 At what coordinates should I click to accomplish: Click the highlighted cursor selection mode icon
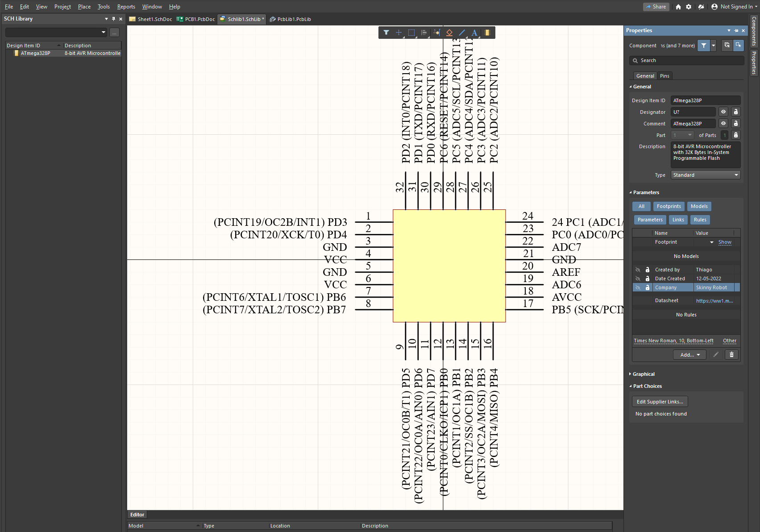click(739, 46)
